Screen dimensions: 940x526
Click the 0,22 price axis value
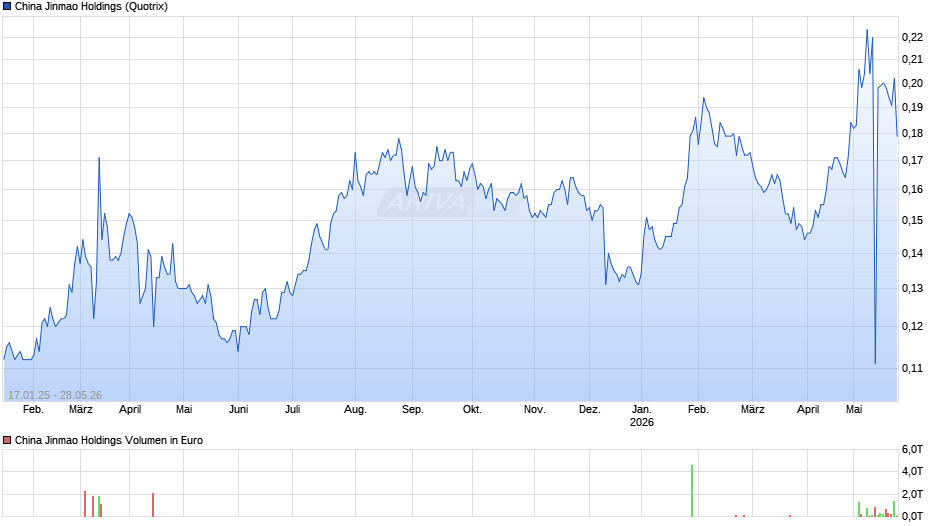pyautogui.click(x=912, y=37)
